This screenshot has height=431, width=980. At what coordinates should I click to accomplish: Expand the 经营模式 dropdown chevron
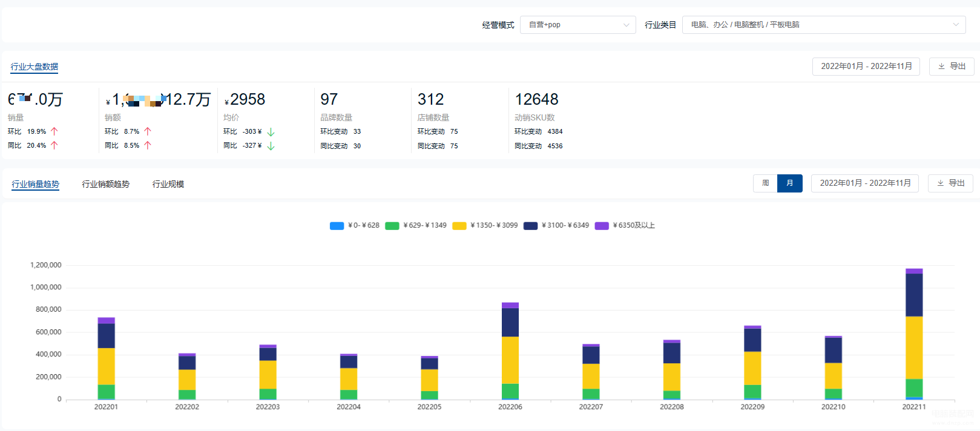click(x=626, y=25)
